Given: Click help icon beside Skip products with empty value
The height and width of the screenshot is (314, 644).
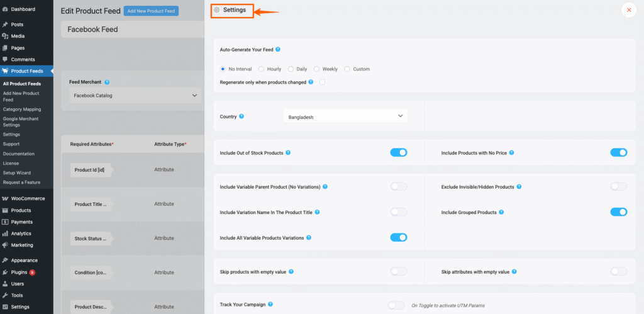Looking at the screenshot, I should point(291,272).
